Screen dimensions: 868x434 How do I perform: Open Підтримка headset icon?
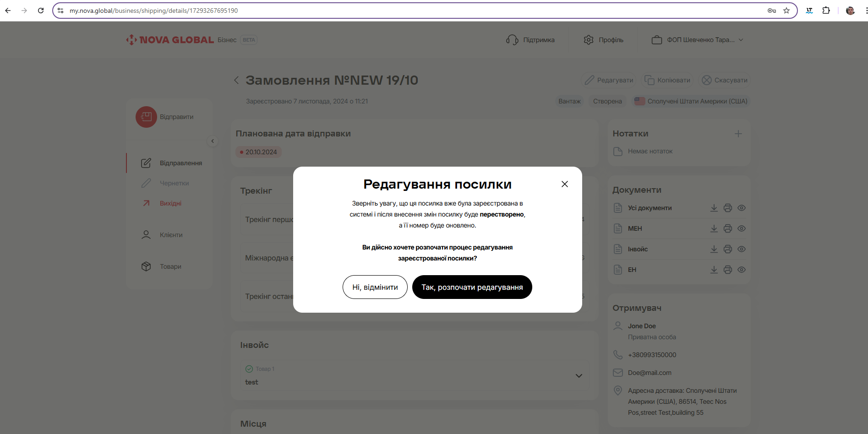click(x=512, y=40)
